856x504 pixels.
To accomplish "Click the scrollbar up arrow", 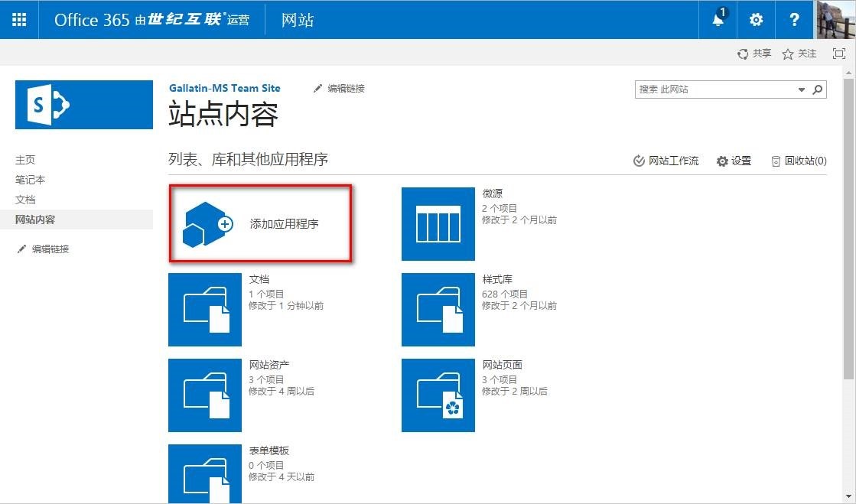I will click(848, 73).
